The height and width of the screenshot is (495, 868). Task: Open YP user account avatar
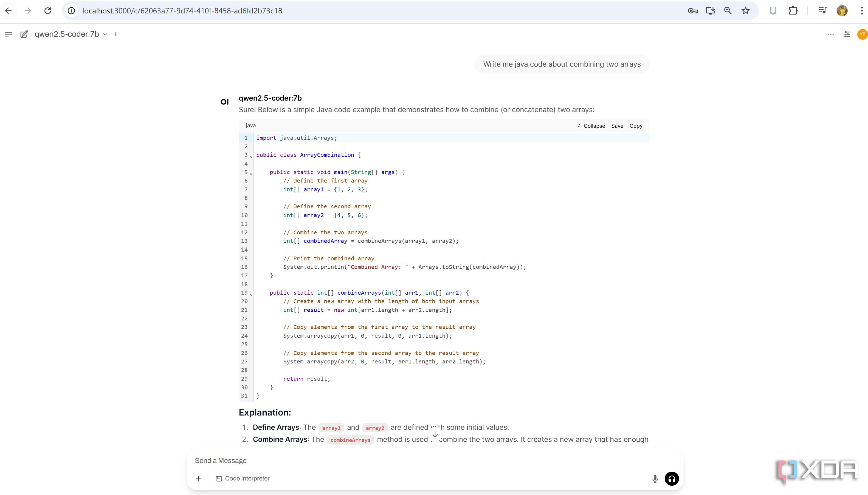(x=862, y=34)
